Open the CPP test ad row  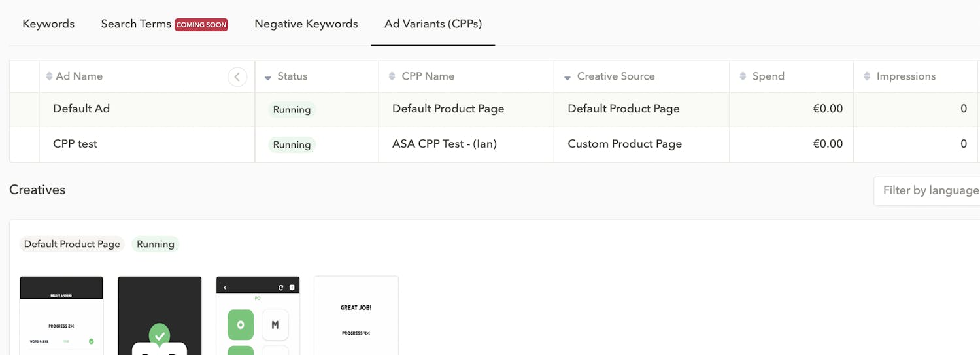75,144
